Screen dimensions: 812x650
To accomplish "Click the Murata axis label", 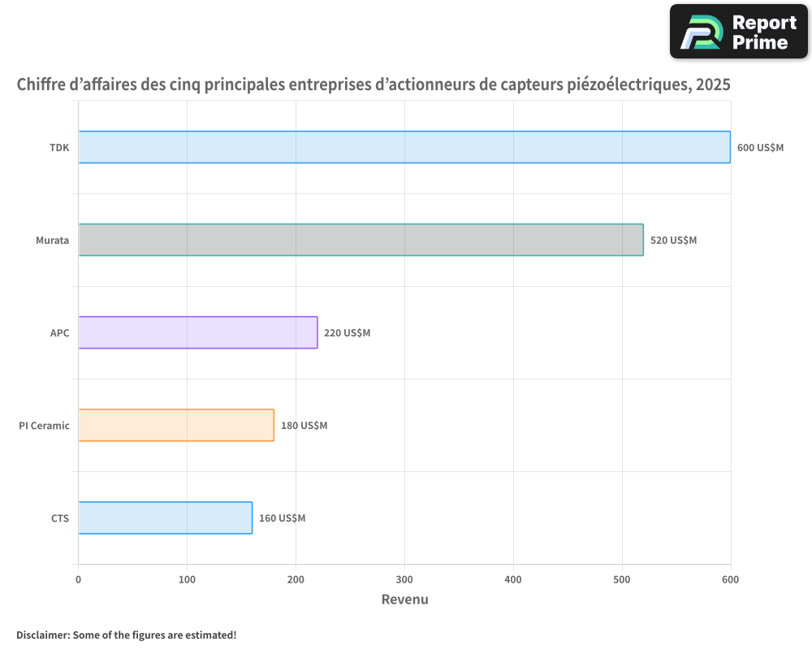I will [52, 240].
